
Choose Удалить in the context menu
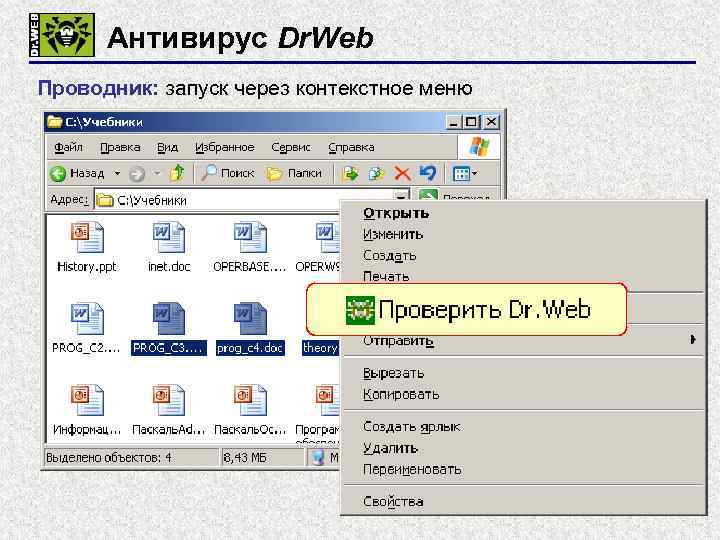coord(523,448)
